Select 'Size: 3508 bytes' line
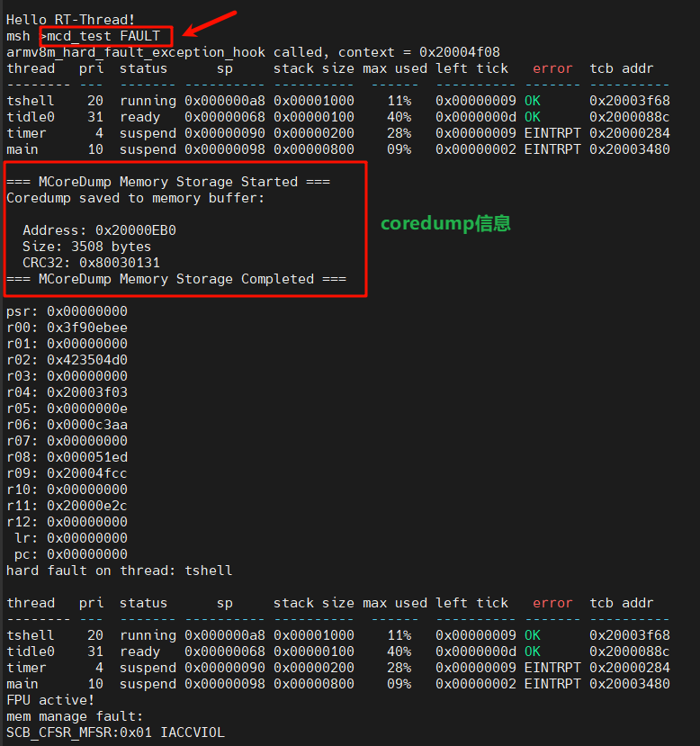This screenshot has width=700, height=746. 86,247
